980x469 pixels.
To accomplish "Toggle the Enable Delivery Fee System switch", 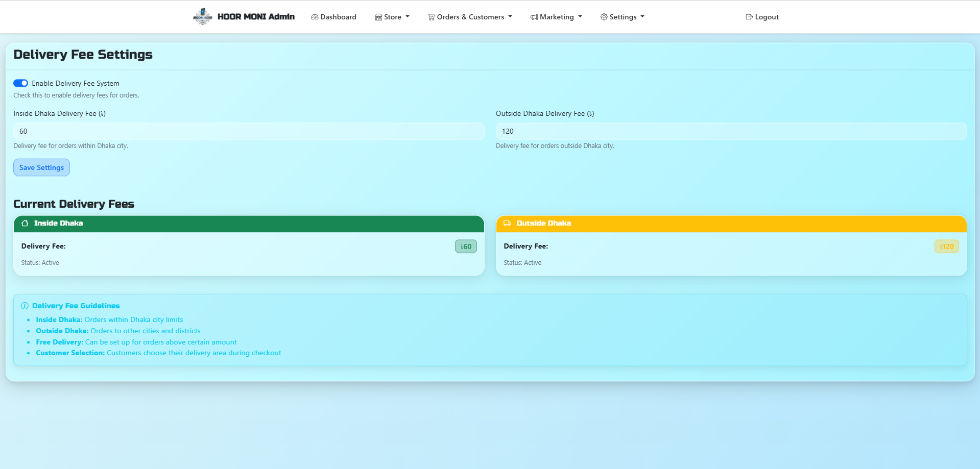I will point(21,83).
